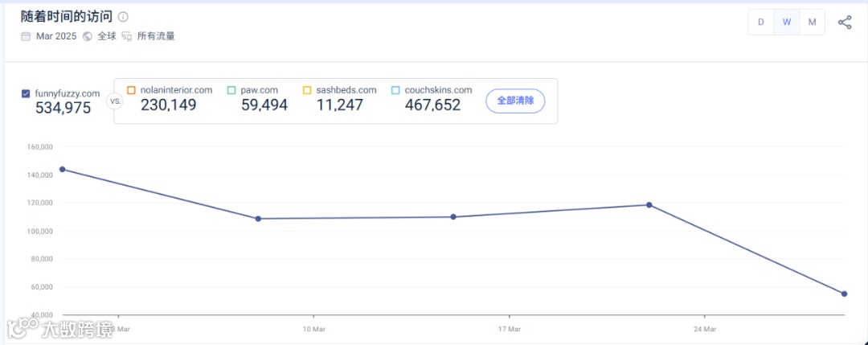This screenshot has width=868, height=345.
Task: Click the 230,149 value
Action: point(168,105)
